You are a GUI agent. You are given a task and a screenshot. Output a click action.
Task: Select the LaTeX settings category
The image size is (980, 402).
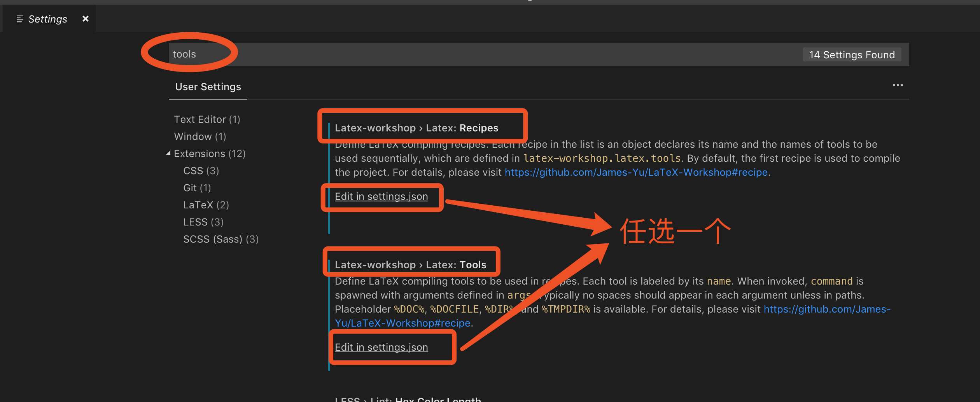pos(206,204)
